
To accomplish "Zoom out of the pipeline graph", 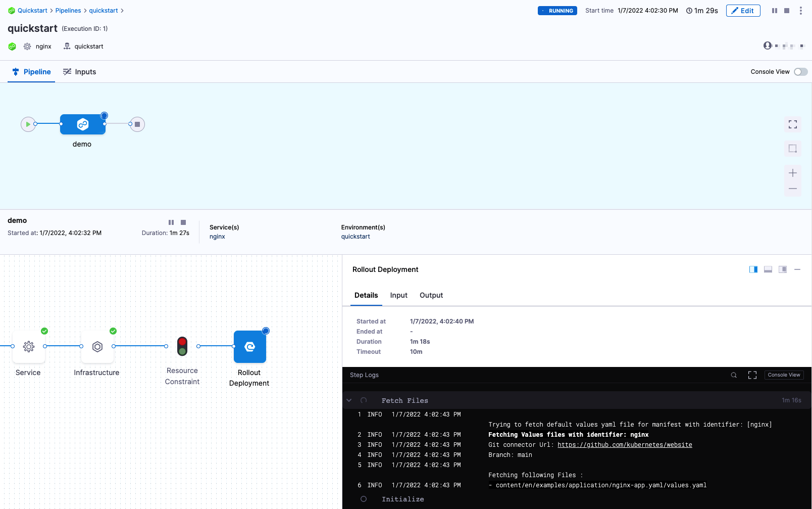I will tap(792, 189).
